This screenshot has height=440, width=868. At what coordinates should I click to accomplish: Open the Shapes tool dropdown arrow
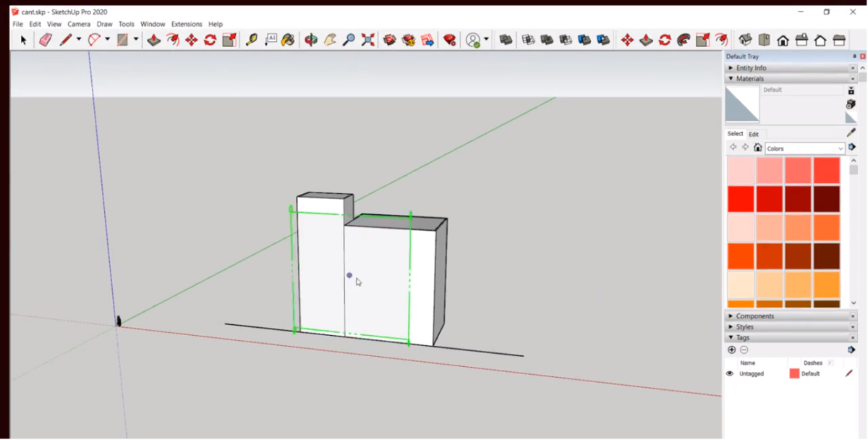pos(135,41)
